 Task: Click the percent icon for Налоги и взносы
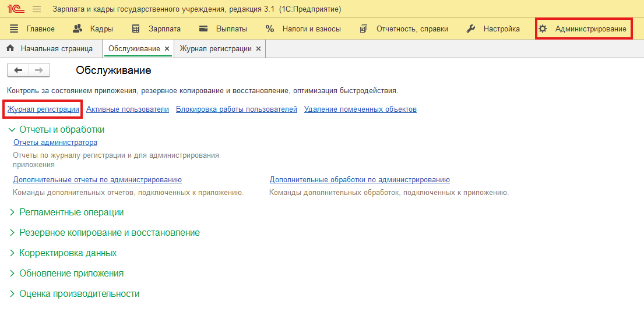(x=270, y=29)
